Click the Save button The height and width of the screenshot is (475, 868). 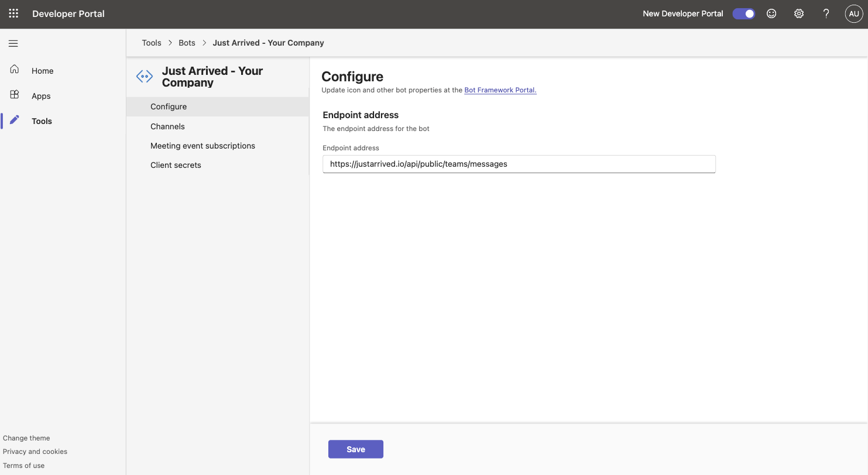tap(356, 449)
